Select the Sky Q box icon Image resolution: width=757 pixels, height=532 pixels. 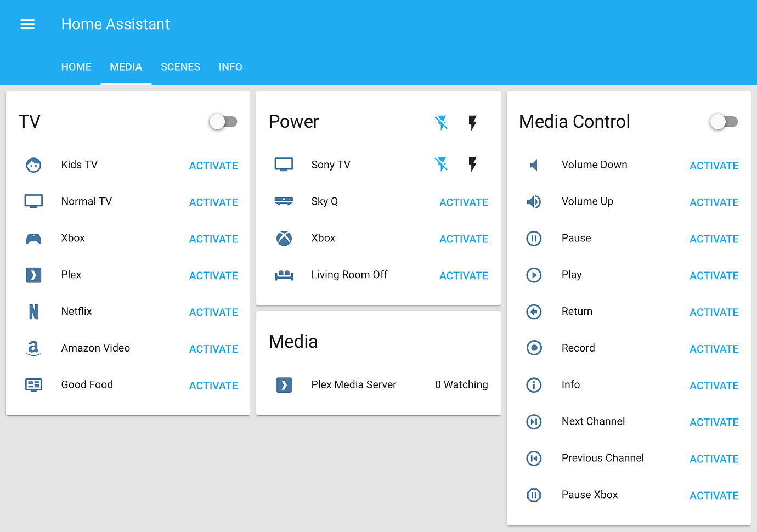coord(284,201)
